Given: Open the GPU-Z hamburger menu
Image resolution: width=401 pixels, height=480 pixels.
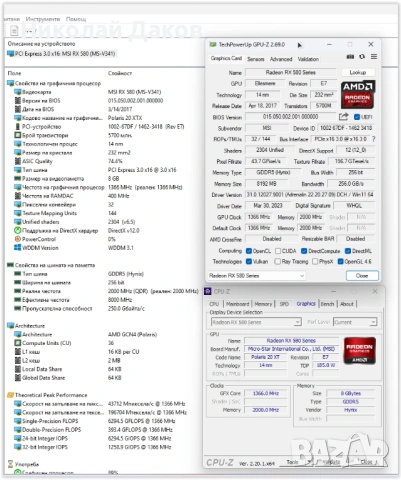Looking at the screenshot, I should click(x=374, y=57).
